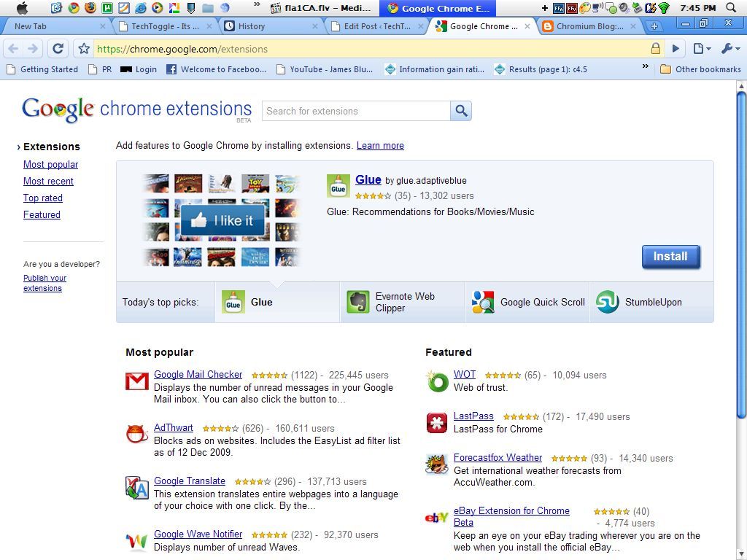Viewport: 747px width, 560px height.
Task: Open the Other bookmarks folder
Action: click(700, 69)
